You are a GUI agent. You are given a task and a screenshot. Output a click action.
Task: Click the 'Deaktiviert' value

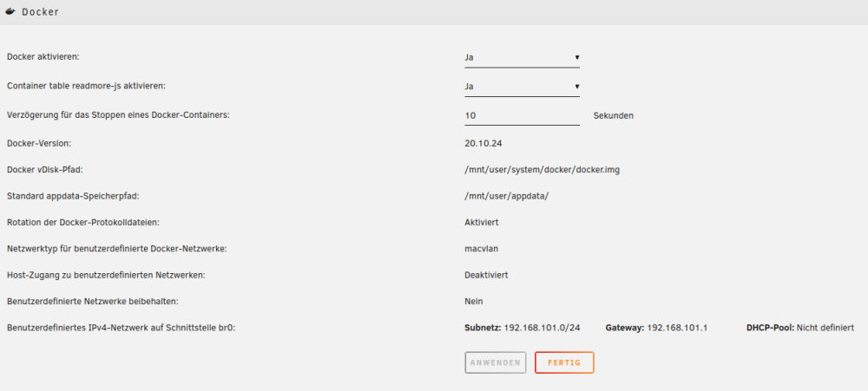tap(487, 275)
